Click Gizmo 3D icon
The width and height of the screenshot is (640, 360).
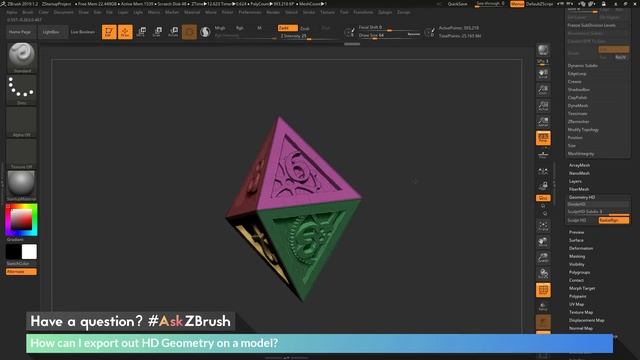coord(189,32)
